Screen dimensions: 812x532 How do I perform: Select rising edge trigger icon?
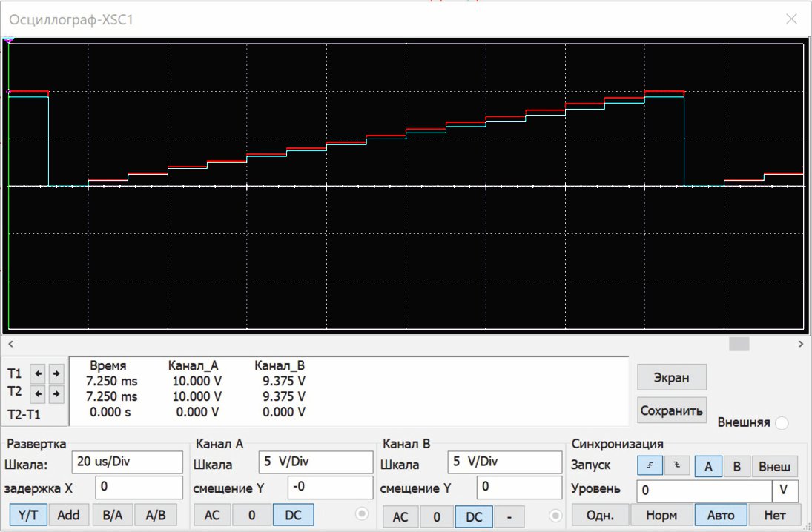tap(650, 466)
